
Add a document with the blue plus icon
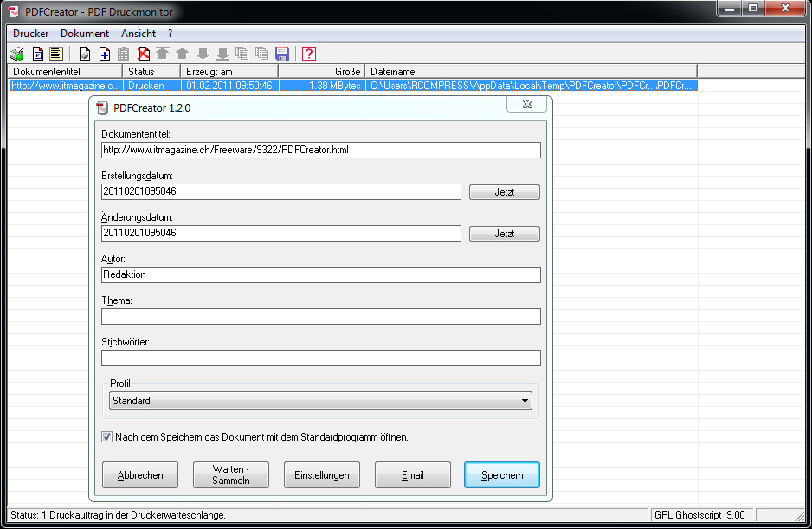pyautogui.click(x=104, y=54)
